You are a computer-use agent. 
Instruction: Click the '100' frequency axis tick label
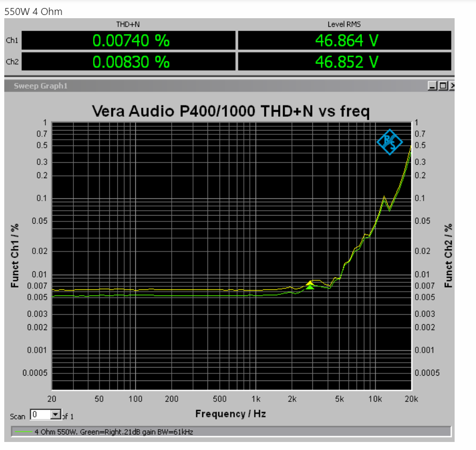tap(135, 399)
